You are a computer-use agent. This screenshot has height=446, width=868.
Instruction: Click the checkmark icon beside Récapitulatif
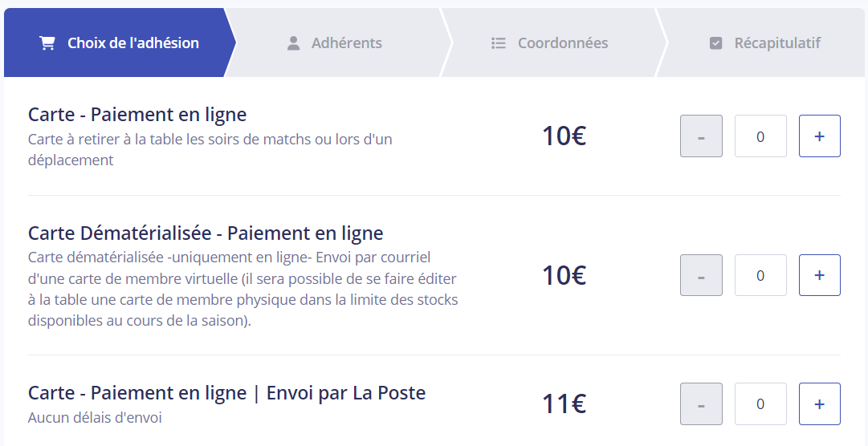tap(715, 43)
